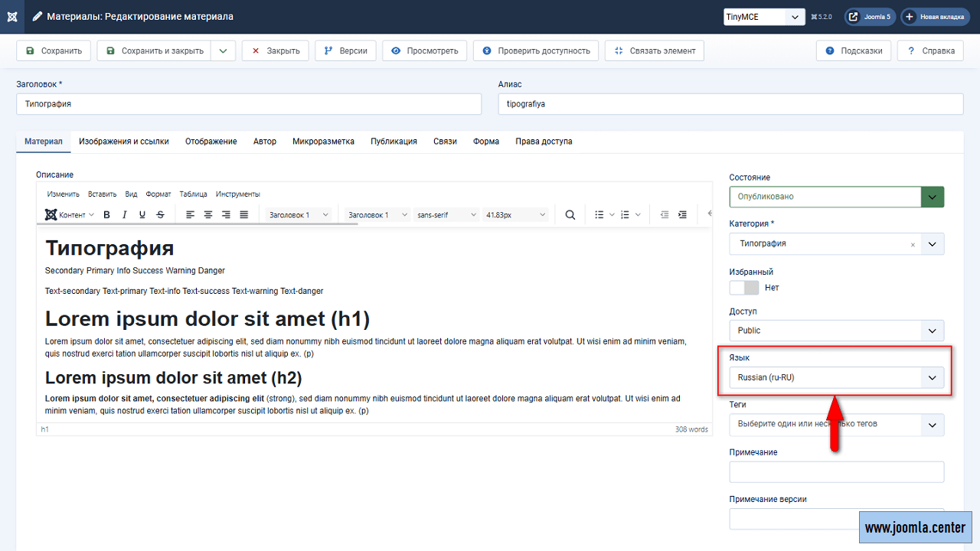Open the Изображения и ссылки tab
The image size is (980, 551).
(x=124, y=142)
